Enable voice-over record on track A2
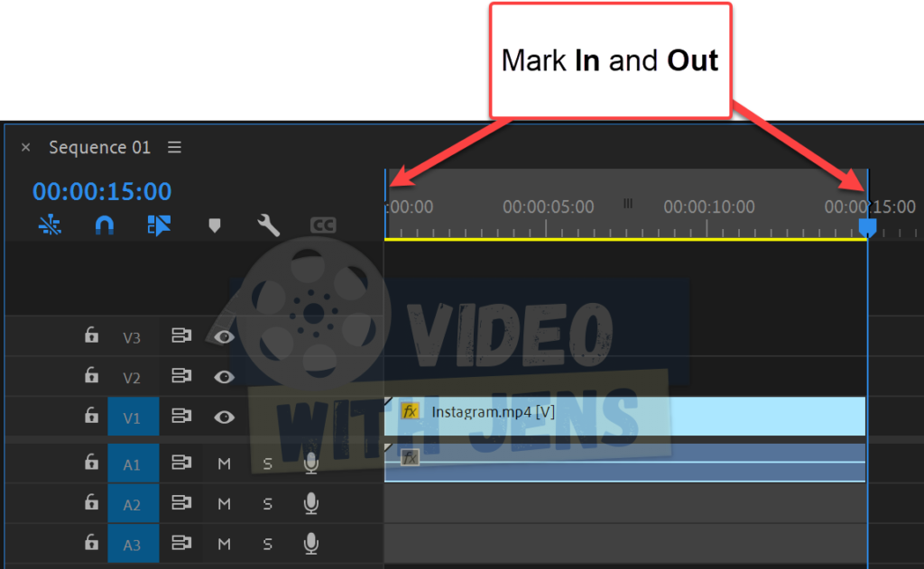 point(311,503)
